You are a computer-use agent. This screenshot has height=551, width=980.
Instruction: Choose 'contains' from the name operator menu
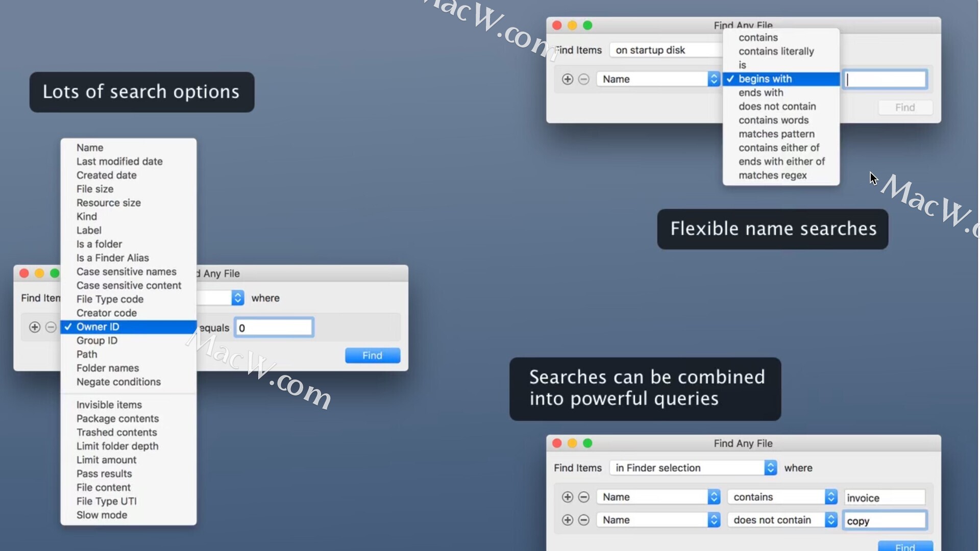(x=781, y=37)
